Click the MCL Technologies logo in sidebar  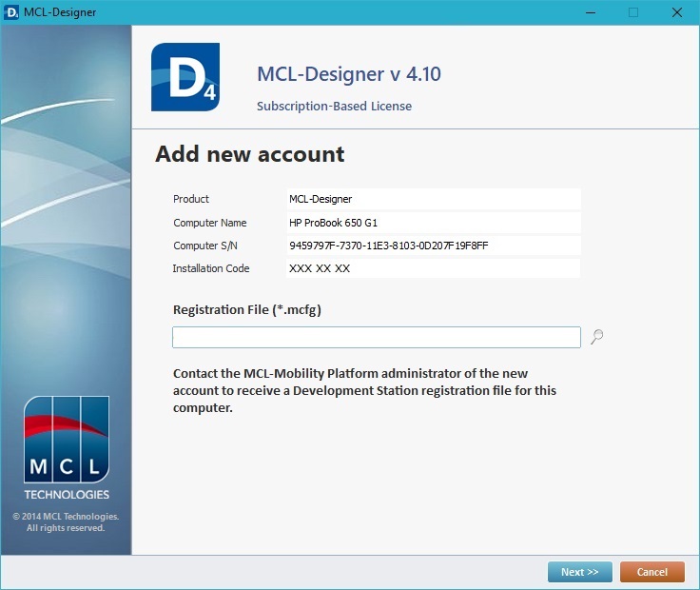coord(67,448)
